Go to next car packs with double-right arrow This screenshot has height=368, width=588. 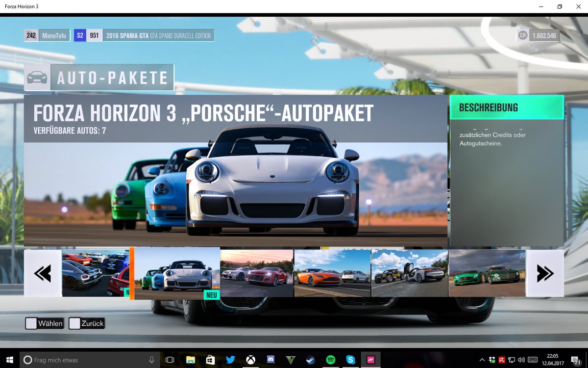coord(545,273)
